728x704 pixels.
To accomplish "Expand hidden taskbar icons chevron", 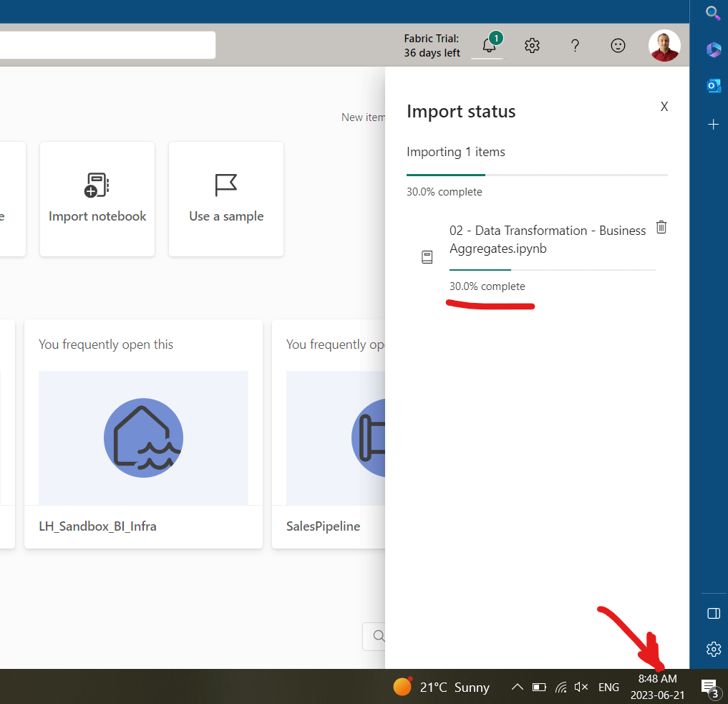I will point(517,687).
